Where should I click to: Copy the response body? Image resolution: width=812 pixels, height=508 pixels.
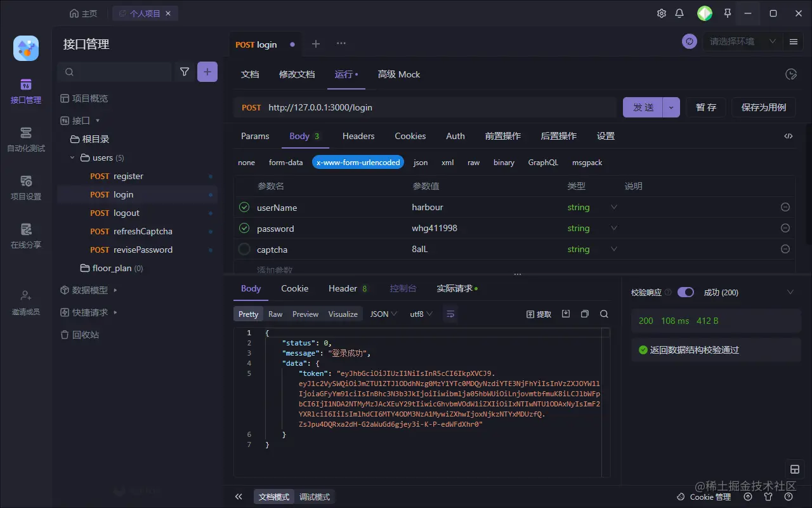click(585, 314)
